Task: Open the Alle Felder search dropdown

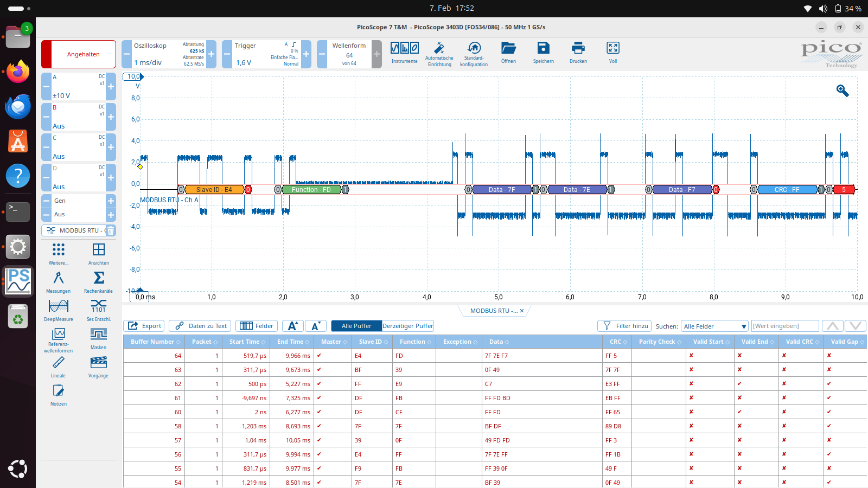Action: 714,326
